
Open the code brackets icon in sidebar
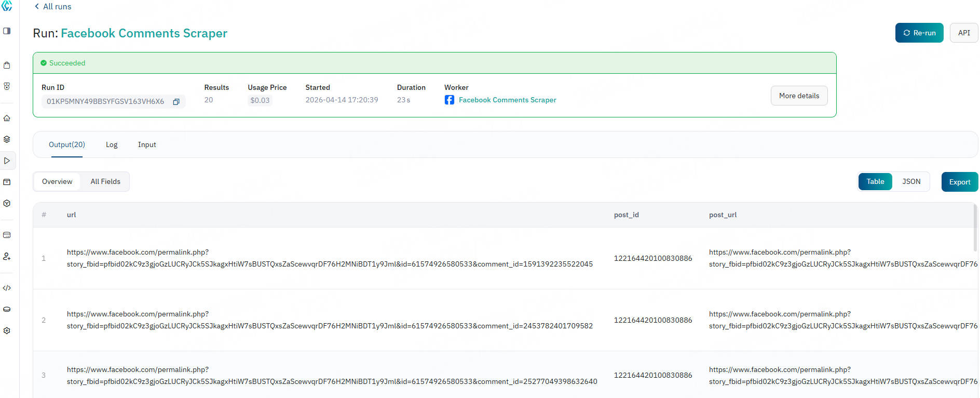click(x=7, y=288)
